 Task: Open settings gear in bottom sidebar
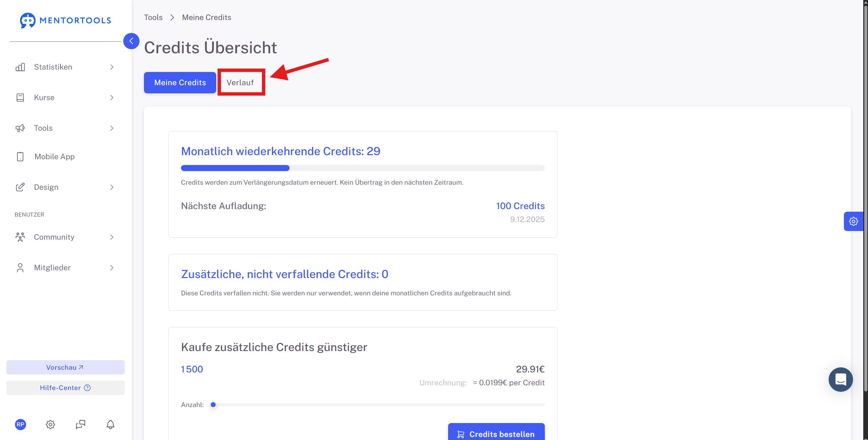[x=50, y=424]
